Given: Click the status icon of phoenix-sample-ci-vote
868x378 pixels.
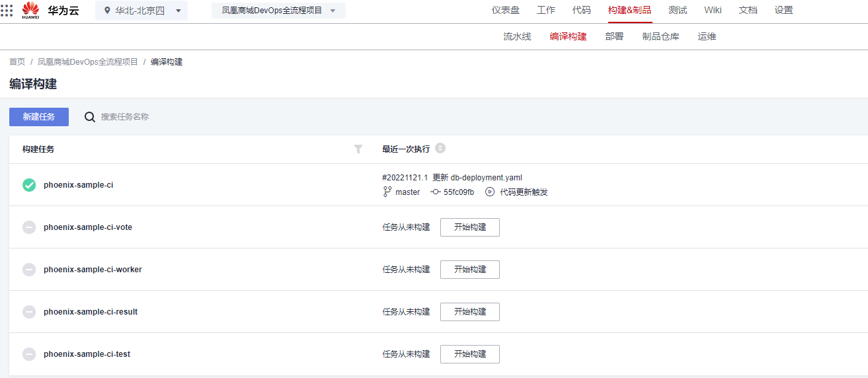Looking at the screenshot, I should pos(29,227).
